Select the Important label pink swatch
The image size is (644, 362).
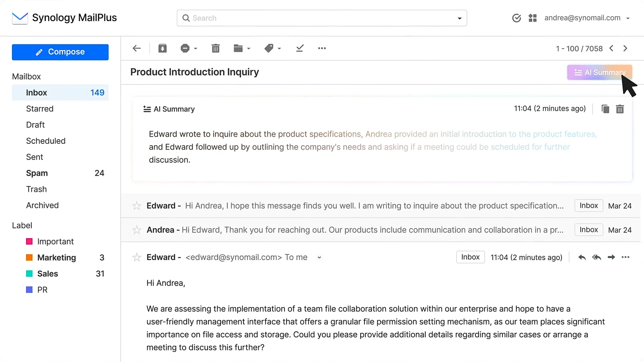pos(29,241)
